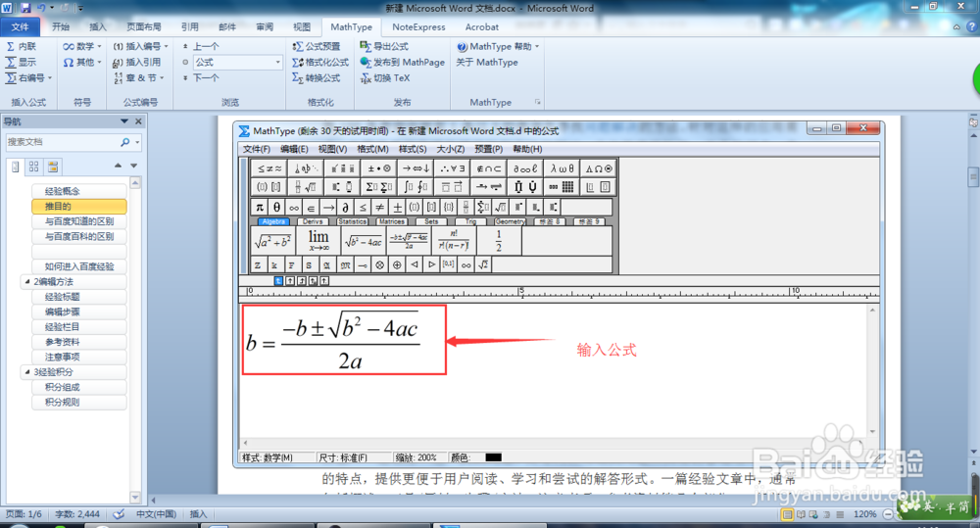The image size is (980, 528).
Task: Insert the θ symbol from small bar
Action: pos(276,207)
